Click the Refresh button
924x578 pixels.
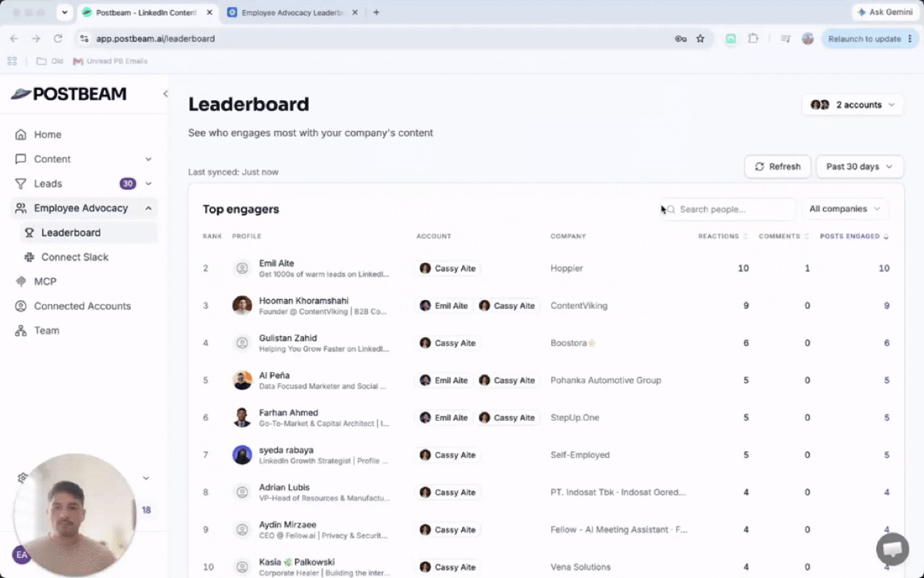(x=778, y=166)
